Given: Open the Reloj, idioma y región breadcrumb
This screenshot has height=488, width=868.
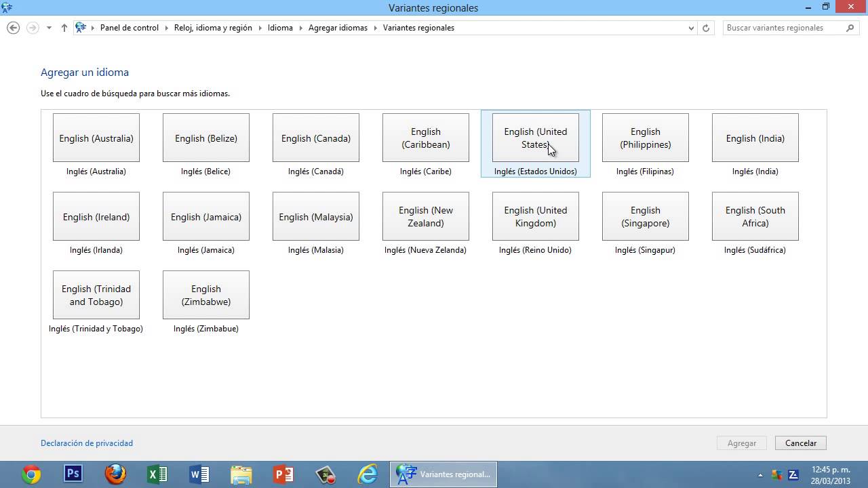Looking at the screenshot, I should (213, 28).
